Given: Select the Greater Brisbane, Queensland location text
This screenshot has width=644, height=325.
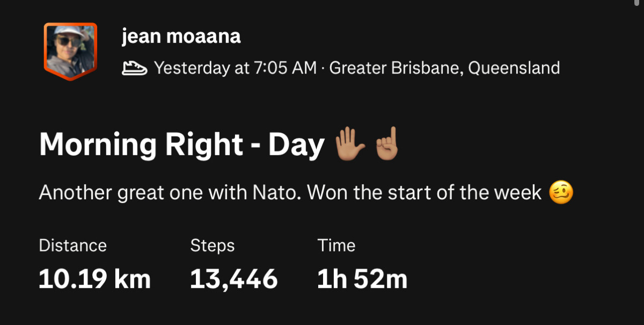Looking at the screenshot, I should pyautogui.click(x=444, y=68).
